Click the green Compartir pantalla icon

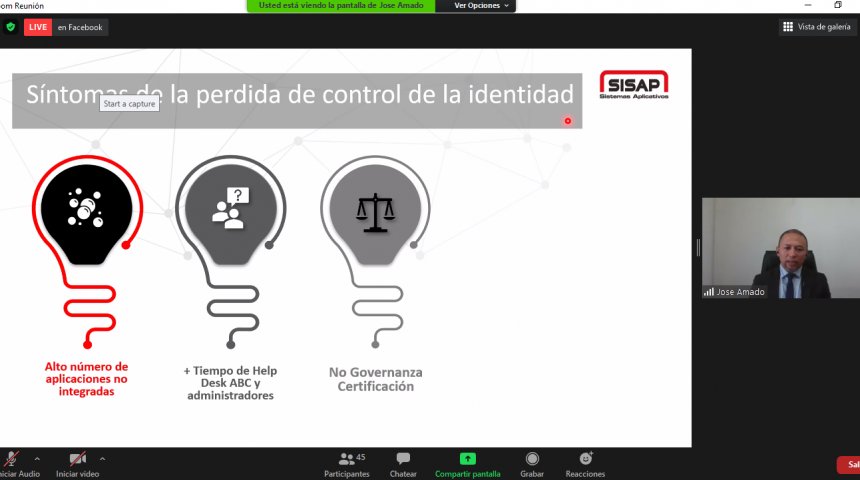[x=467, y=459]
